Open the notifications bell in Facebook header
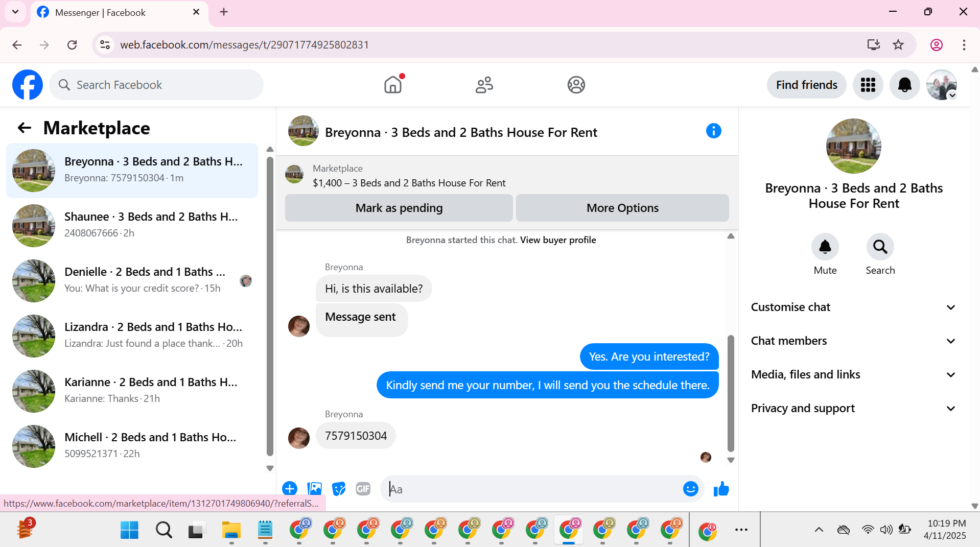Viewport: 980px width, 547px height. tap(904, 85)
